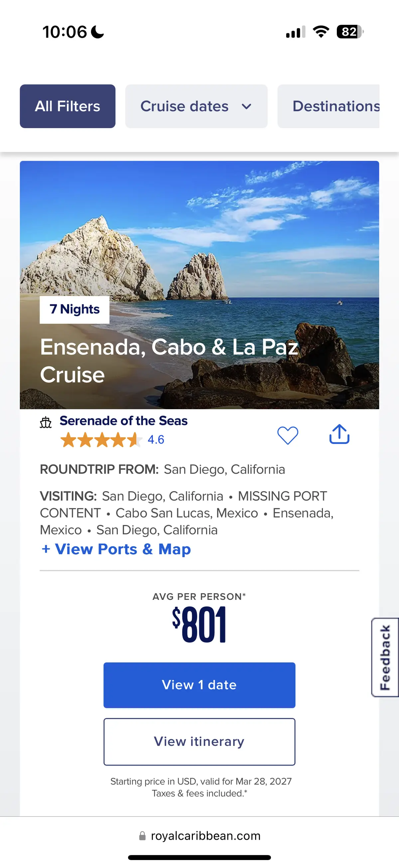Tap the Wi-Fi status icon
This screenshot has height=868, width=399.
coord(321,32)
